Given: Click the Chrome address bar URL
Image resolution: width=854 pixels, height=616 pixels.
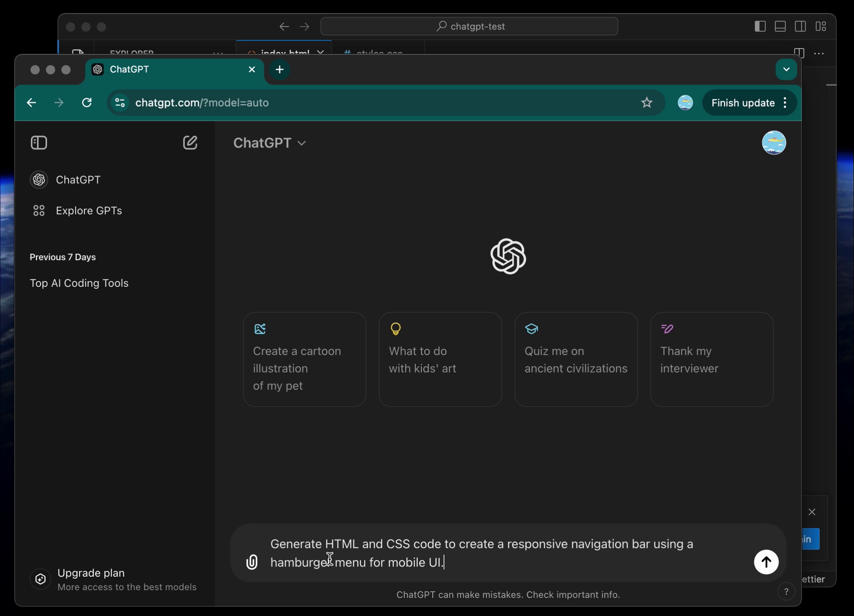Looking at the screenshot, I should 202,103.
